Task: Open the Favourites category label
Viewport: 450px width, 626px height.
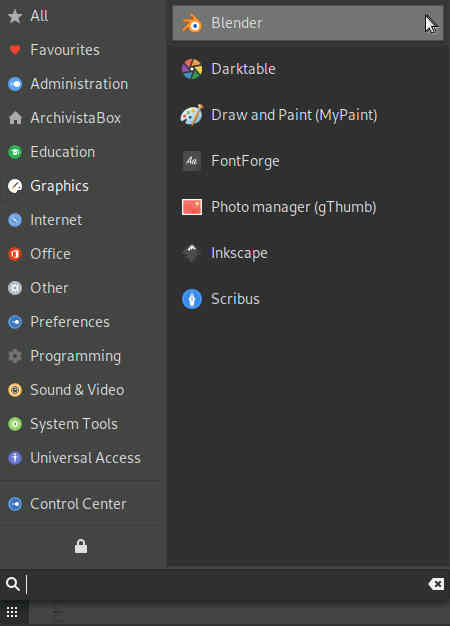Action: (x=65, y=50)
